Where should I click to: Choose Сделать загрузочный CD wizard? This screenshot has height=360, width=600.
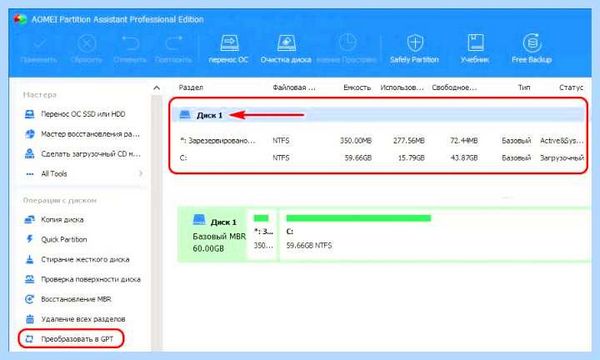click(83, 154)
